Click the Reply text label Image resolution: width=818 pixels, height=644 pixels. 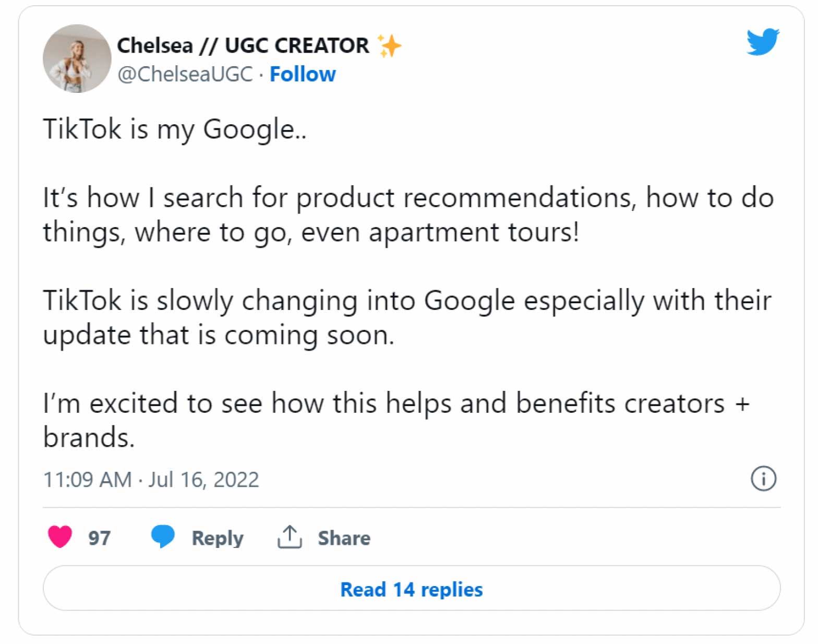tap(218, 538)
